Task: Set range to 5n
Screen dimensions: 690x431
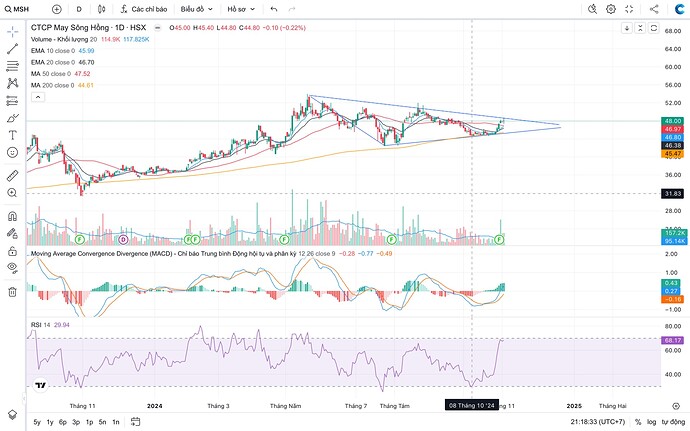Action: coord(103,422)
